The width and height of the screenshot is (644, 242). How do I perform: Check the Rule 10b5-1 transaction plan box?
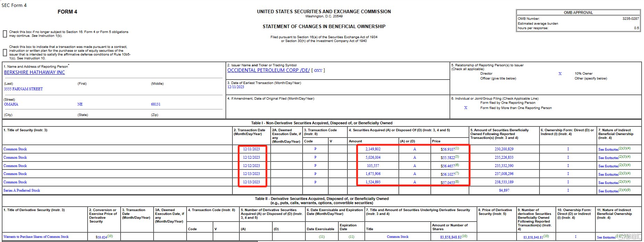5,52
